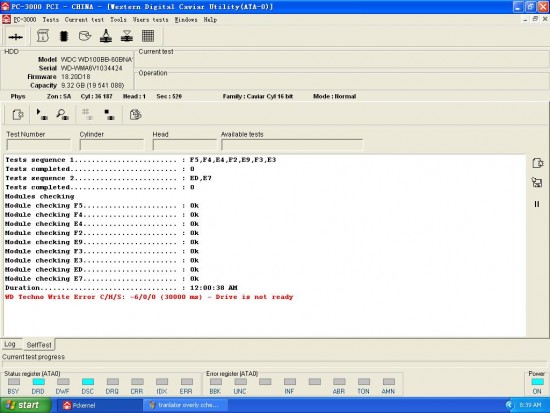Toggle the Power ON indicator

pos(537,382)
